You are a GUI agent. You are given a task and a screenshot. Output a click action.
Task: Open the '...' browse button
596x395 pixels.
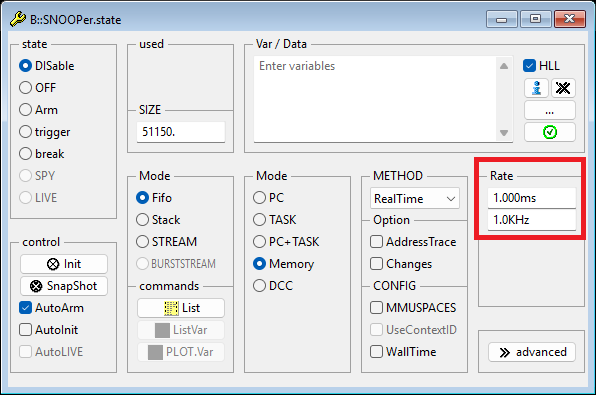pyautogui.click(x=550, y=110)
